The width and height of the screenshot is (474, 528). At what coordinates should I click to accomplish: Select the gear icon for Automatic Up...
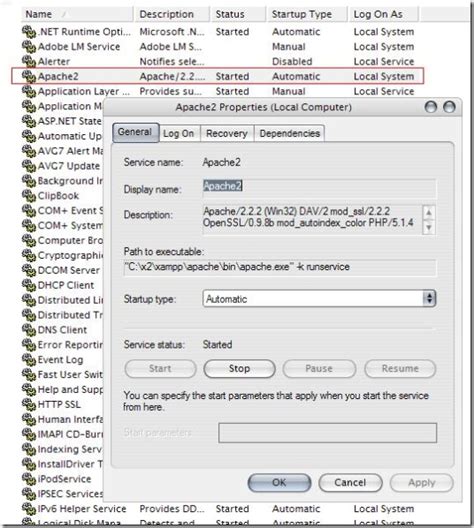coord(29,136)
